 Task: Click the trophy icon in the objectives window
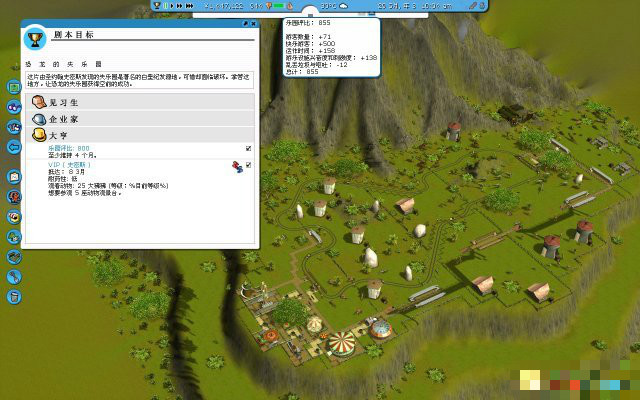pos(35,39)
